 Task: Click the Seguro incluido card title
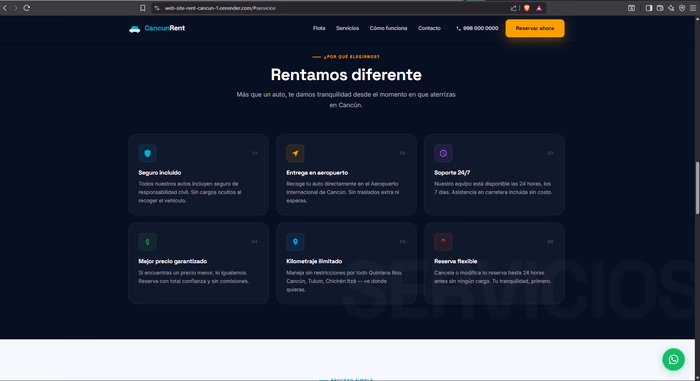pos(160,172)
